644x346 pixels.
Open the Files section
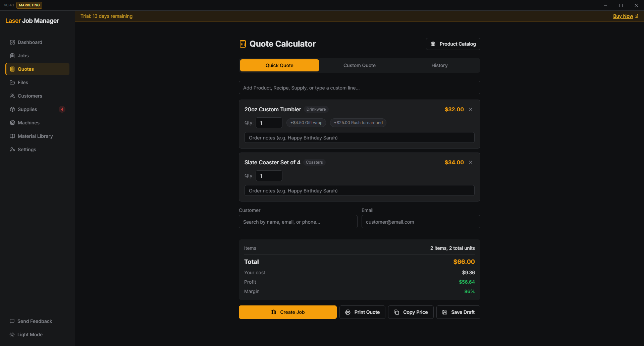click(23, 82)
